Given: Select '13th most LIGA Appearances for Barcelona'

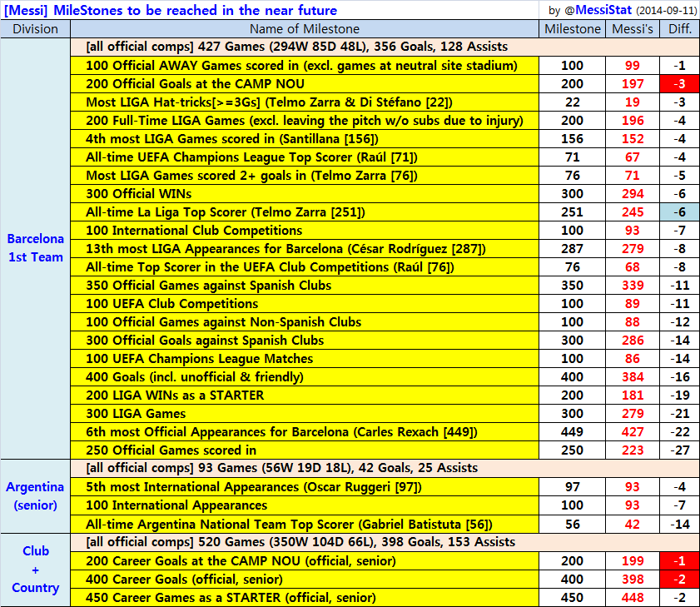Looking at the screenshot, I should click(305, 249).
